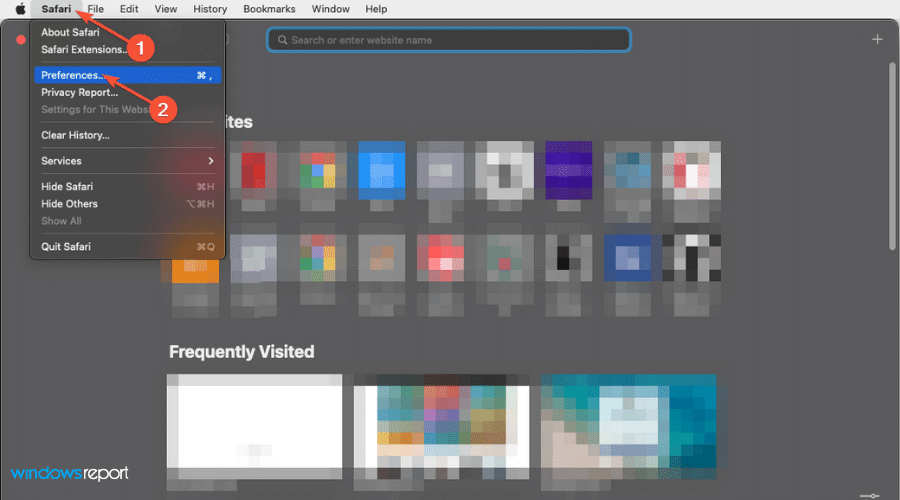Select About Safari

[70, 32]
